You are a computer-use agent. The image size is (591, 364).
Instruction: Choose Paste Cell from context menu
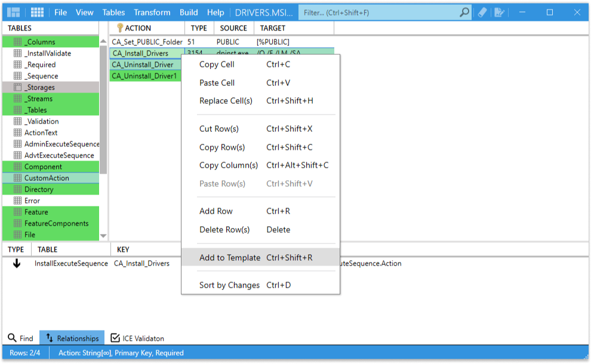[260, 83]
